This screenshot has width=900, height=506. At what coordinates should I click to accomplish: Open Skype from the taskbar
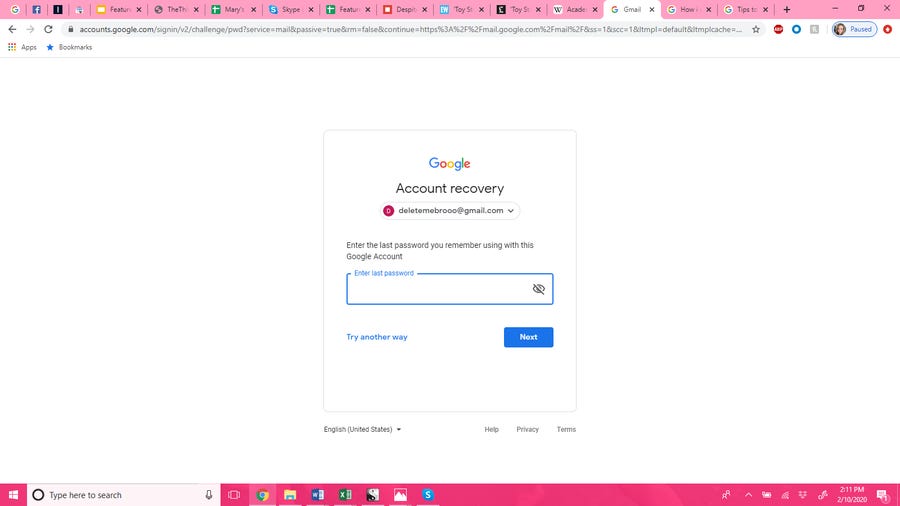428,495
